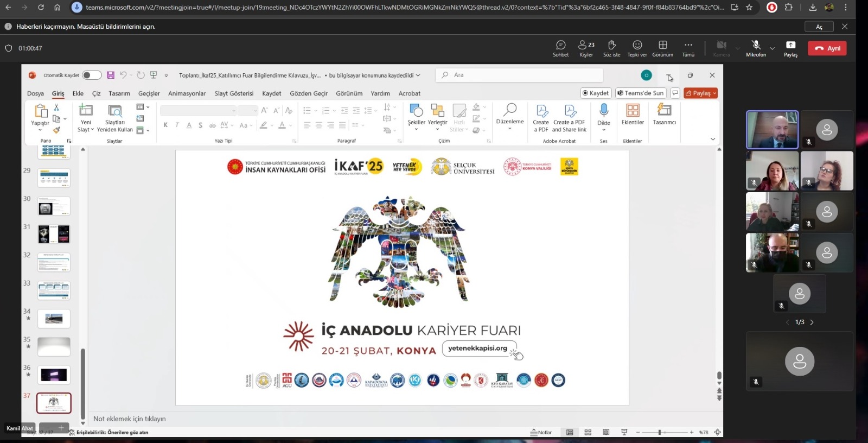Open the Tasarım ribbon tab

tap(119, 93)
